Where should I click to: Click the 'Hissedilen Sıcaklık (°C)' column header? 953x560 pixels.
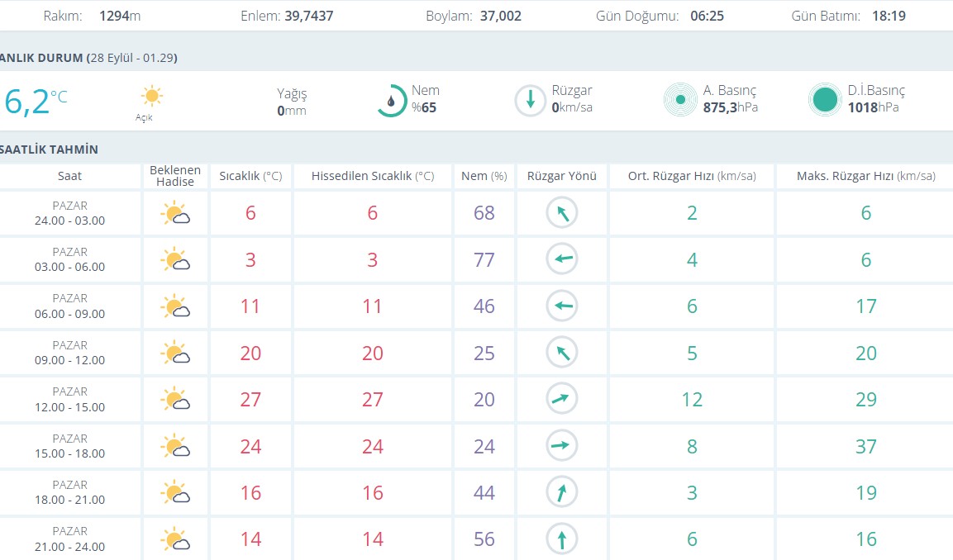point(373,176)
